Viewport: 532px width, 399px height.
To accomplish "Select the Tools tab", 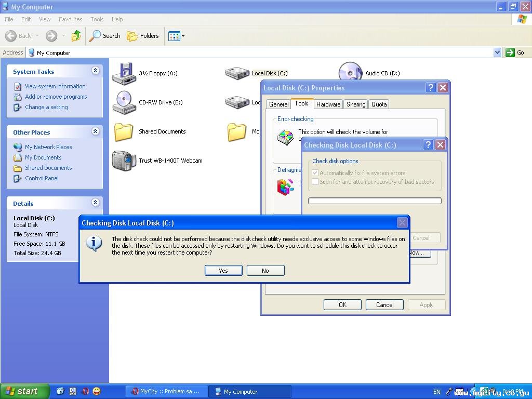I will (301, 103).
